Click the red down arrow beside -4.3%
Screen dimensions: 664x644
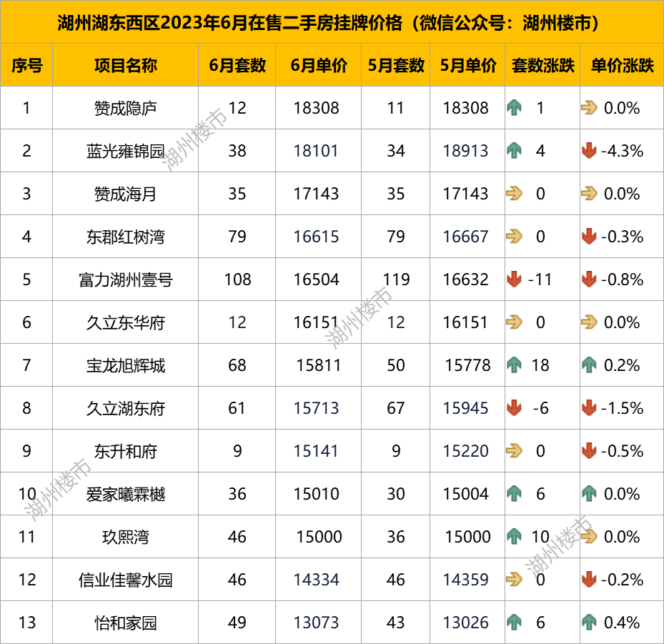click(589, 151)
